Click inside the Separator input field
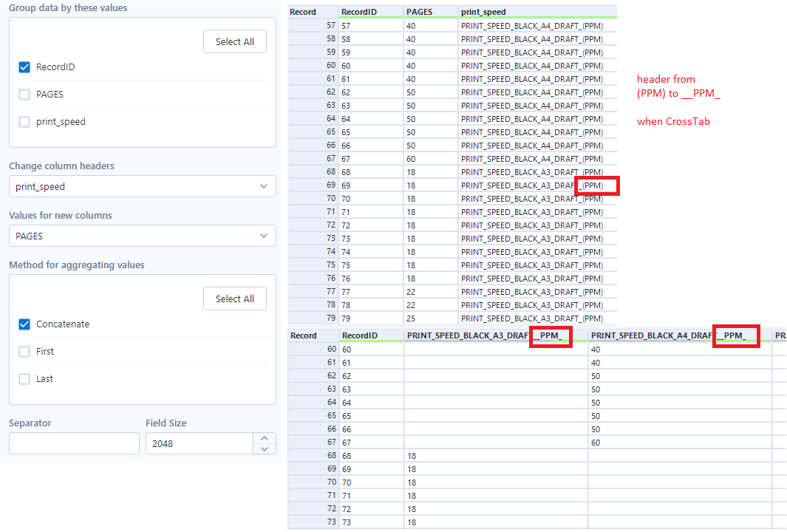The width and height of the screenshot is (787, 532). point(74,443)
